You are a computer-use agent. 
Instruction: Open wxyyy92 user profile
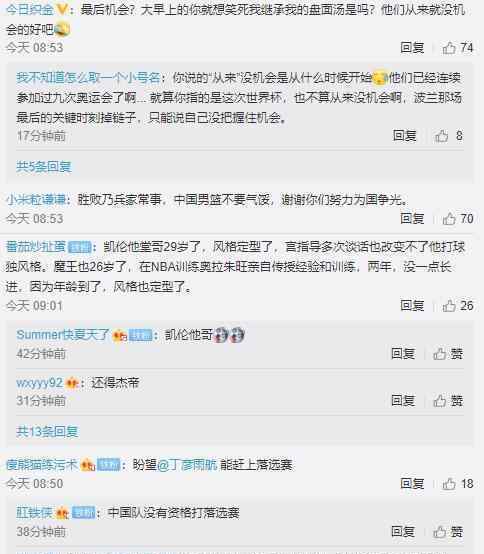click(x=39, y=383)
